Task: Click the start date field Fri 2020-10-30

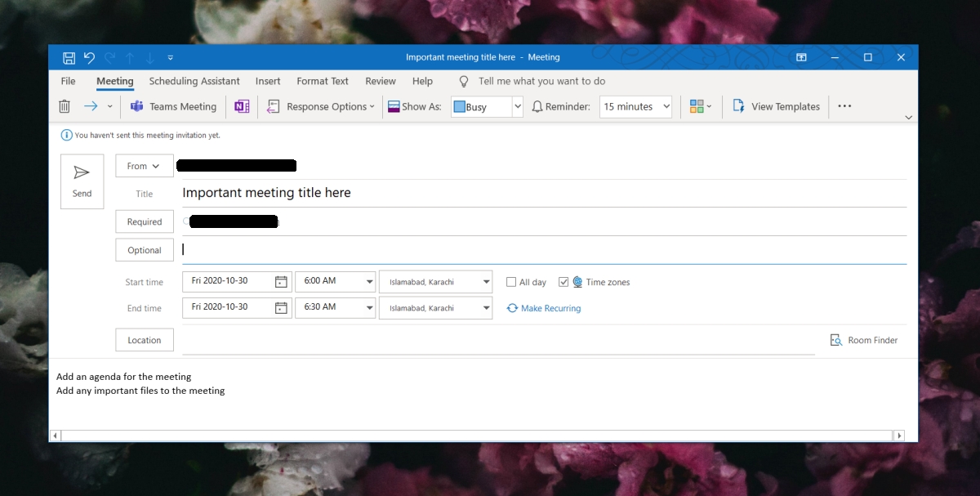Action: click(x=227, y=281)
